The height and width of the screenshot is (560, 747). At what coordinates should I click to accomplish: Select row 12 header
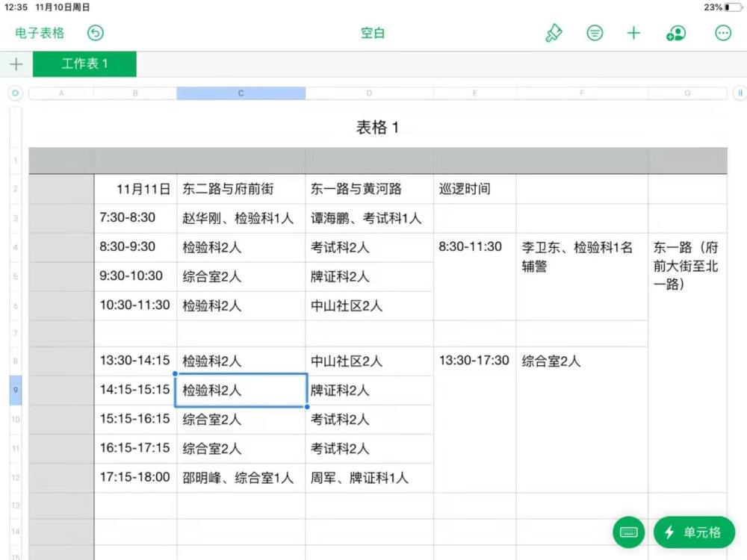tap(16, 478)
